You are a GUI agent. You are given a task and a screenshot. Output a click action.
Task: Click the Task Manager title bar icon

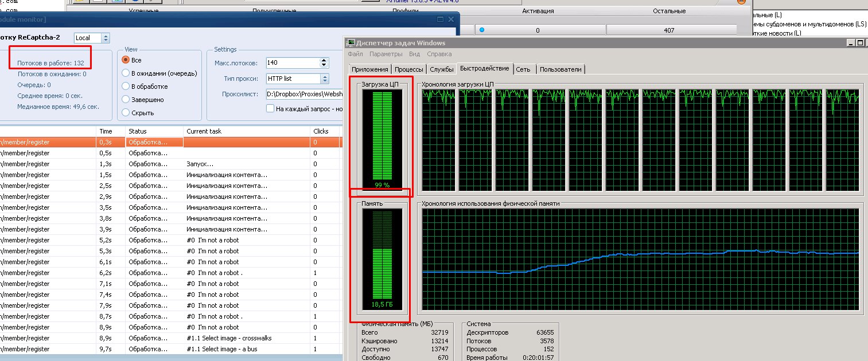coord(351,43)
